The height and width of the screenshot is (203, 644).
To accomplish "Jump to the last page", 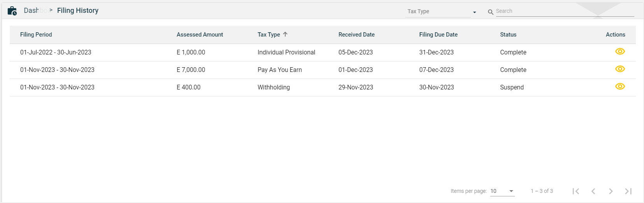I will pos(628,191).
